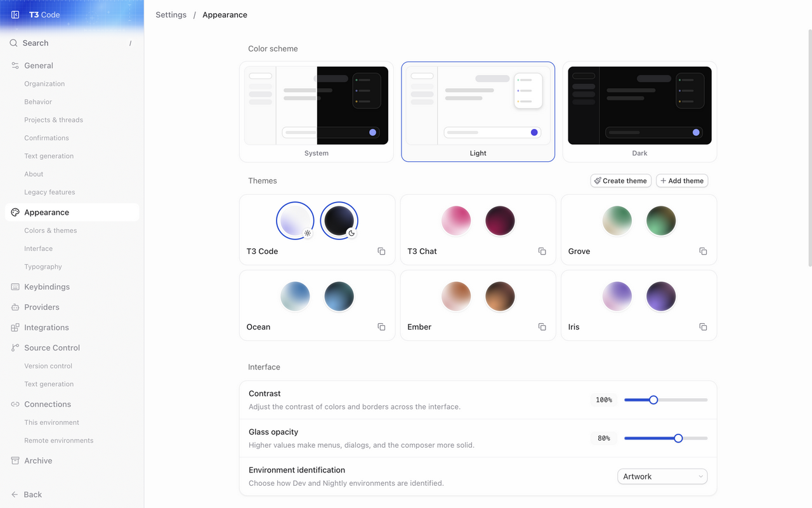Go to the Typography subsection
The image size is (812, 508).
[x=43, y=267]
